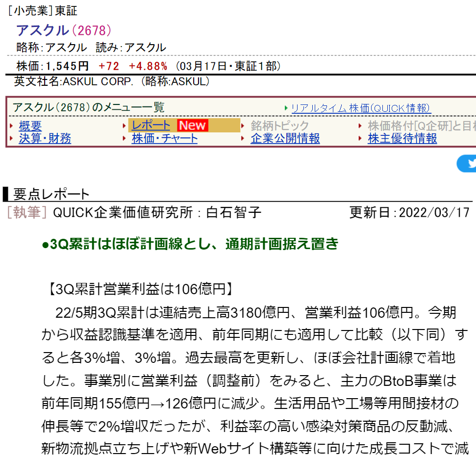Open the 企業公開情報 link
476x457 pixels.
point(285,138)
